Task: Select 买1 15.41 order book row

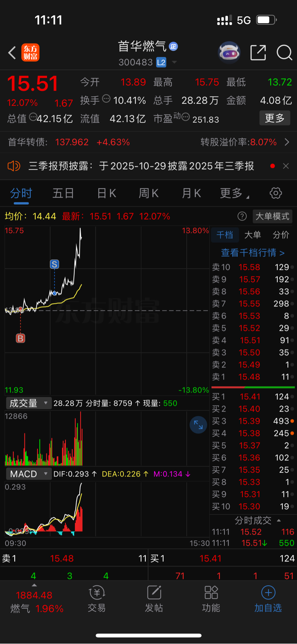Action: [253, 397]
